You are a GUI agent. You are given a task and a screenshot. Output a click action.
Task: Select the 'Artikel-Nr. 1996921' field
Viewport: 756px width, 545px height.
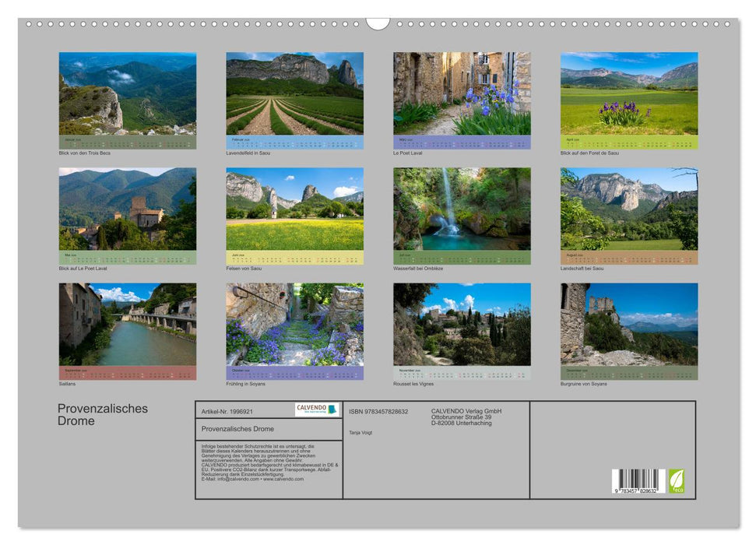226,411
